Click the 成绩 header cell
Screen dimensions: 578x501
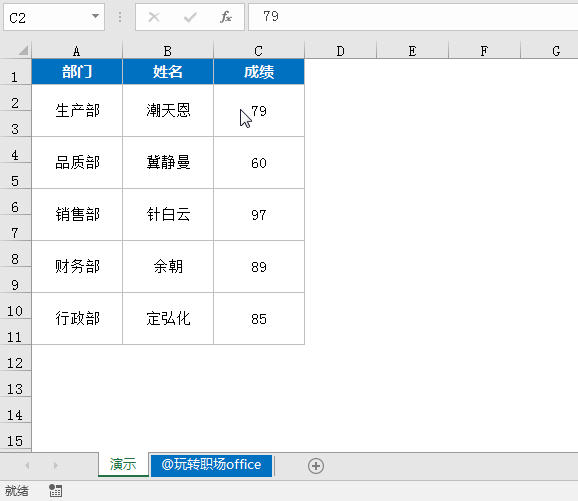(x=259, y=72)
